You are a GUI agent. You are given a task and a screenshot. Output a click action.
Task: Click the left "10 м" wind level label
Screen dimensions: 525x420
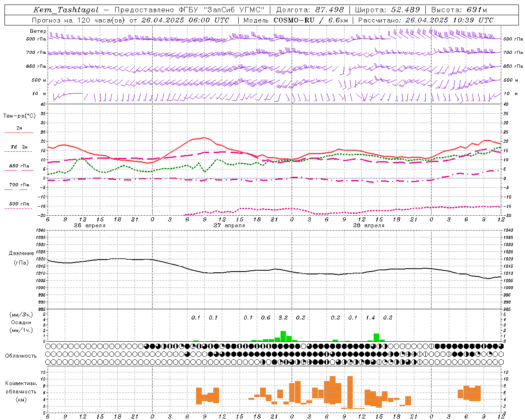(x=39, y=94)
